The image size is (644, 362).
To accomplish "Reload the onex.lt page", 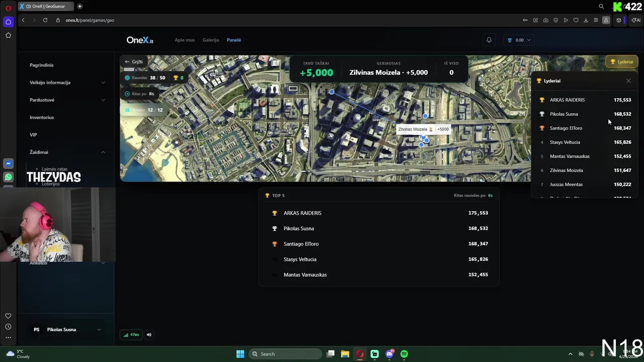I will click(45, 20).
